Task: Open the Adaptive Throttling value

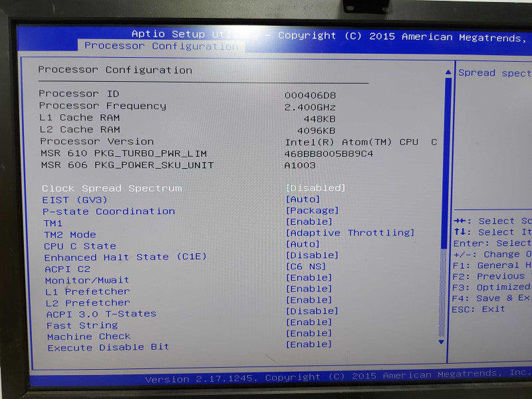Action: pos(350,233)
